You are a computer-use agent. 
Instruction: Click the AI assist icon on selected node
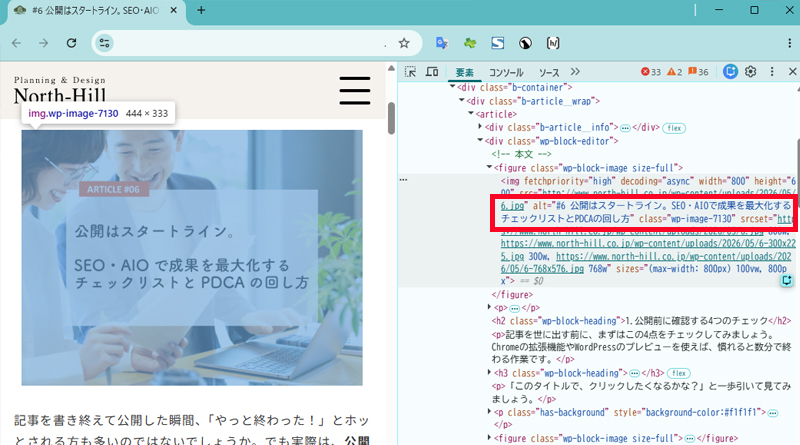click(787, 280)
